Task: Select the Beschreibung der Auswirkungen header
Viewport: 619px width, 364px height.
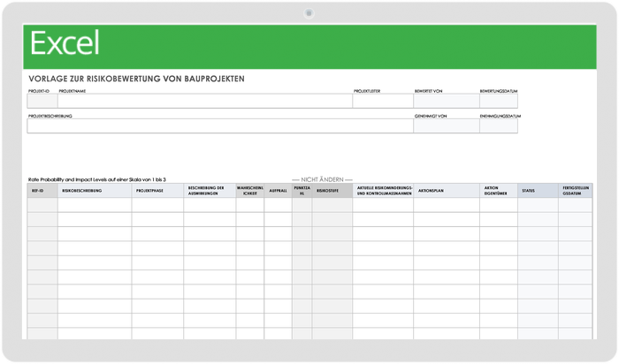Action: click(210, 191)
